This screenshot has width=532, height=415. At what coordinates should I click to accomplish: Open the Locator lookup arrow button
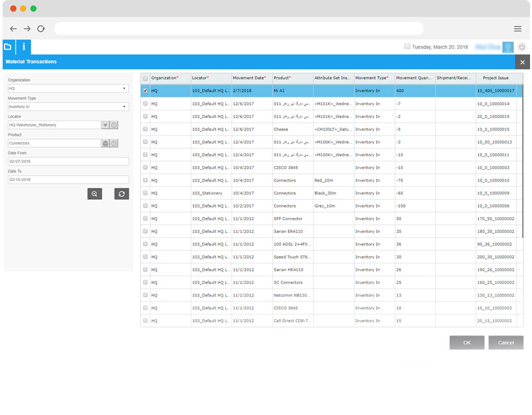click(105, 125)
